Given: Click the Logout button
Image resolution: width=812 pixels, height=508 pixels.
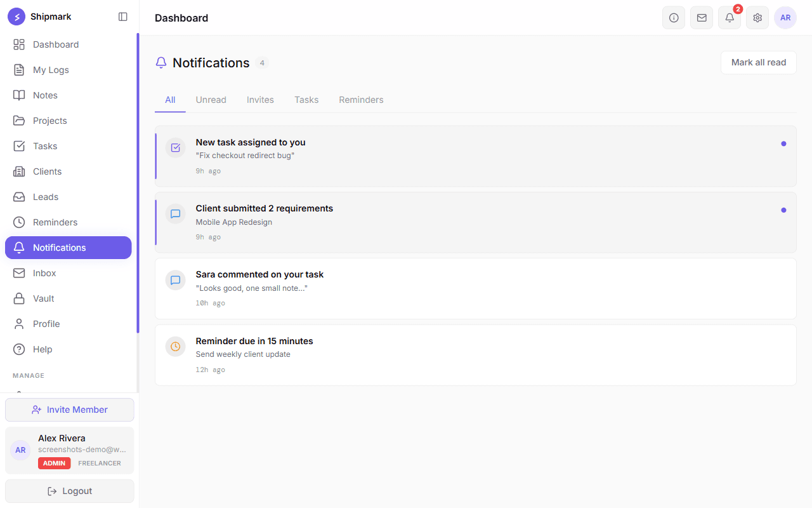Looking at the screenshot, I should (x=70, y=491).
